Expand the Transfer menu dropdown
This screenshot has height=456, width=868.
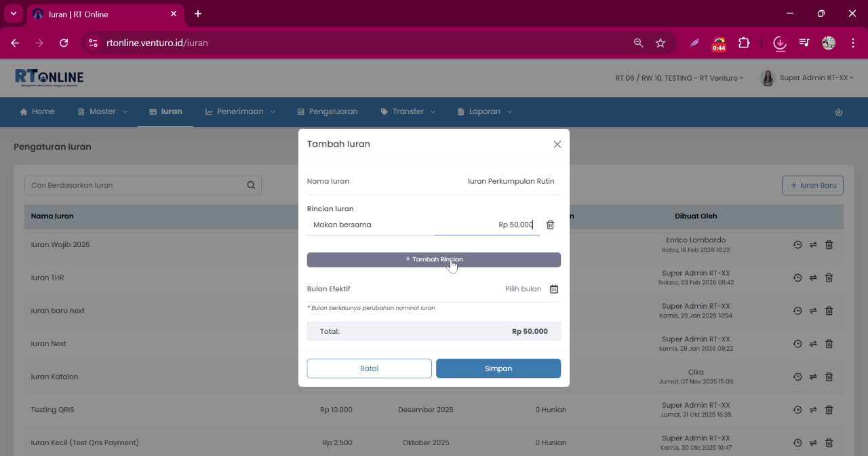click(408, 111)
